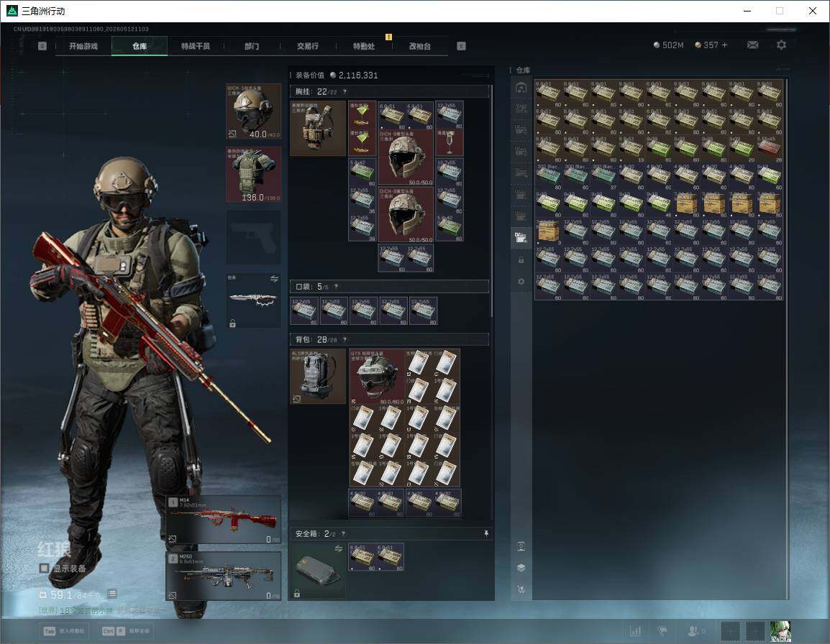Click the flag icon in bottom bar
The image size is (830, 644).
pyautogui.click(x=662, y=631)
